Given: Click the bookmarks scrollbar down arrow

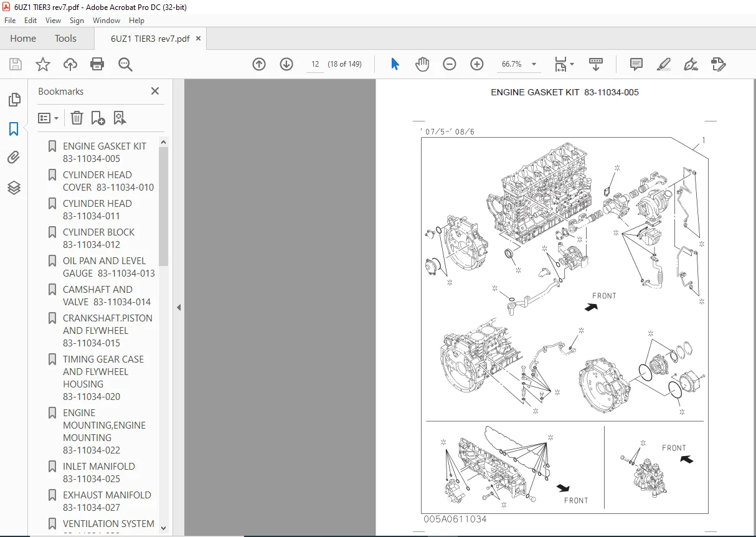Looking at the screenshot, I should click(x=163, y=527).
